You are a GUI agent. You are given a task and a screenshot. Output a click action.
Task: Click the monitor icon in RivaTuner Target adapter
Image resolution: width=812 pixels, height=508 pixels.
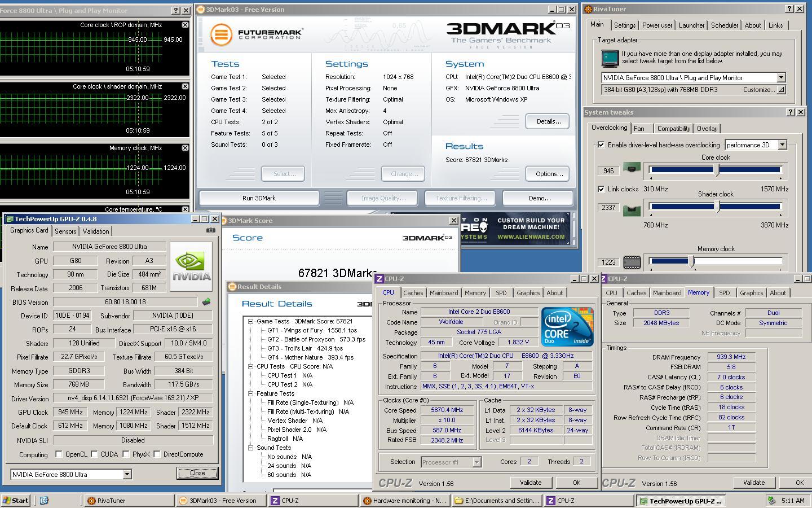[610, 58]
